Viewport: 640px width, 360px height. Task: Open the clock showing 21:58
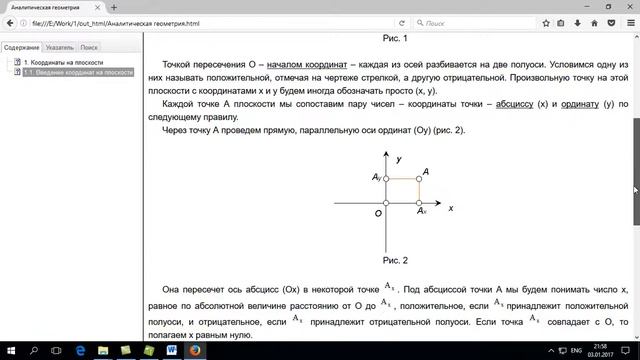coord(600,351)
